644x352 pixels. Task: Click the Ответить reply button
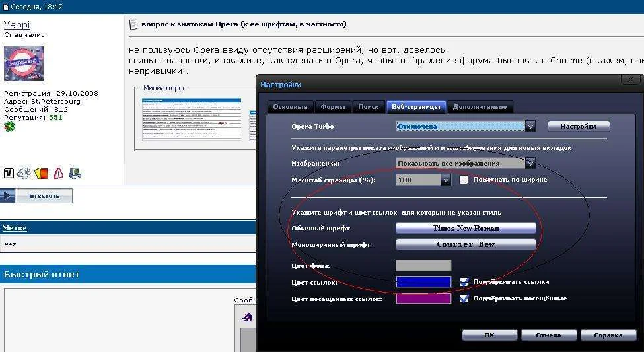click(x=44, y=196)
